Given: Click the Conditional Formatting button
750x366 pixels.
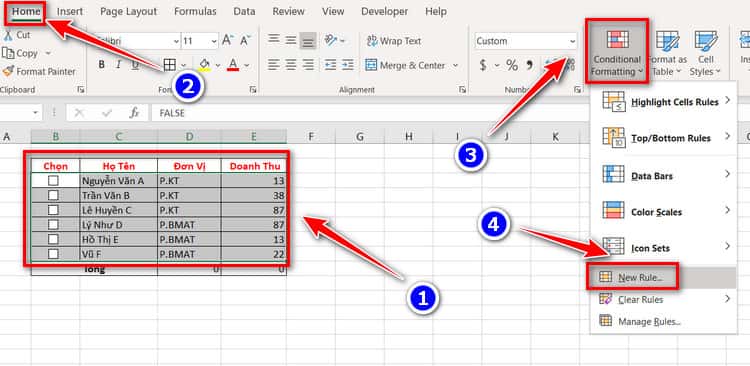Looking at the screenshot, I should click(617, 52).
